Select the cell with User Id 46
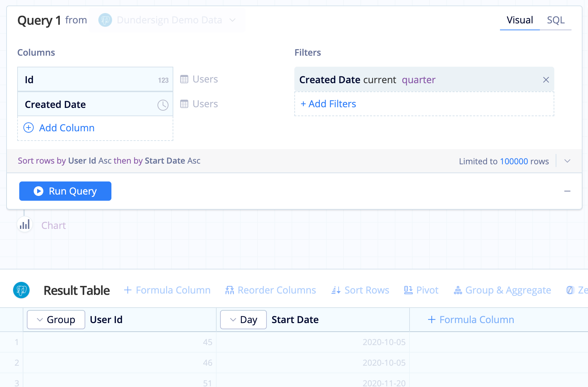588x387 pixels. pyautogui.click(x=120, y=363)
